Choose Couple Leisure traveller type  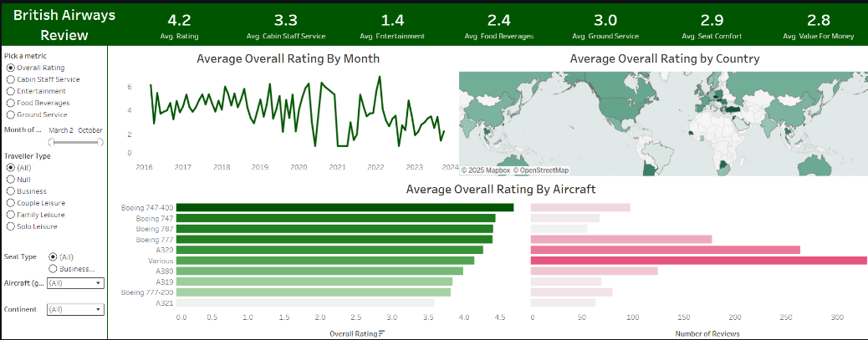click(11, 203)
